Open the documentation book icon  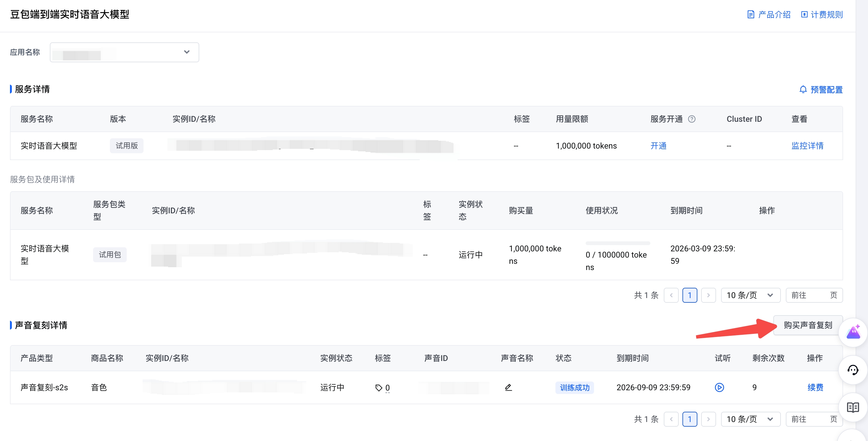[852, 407]
